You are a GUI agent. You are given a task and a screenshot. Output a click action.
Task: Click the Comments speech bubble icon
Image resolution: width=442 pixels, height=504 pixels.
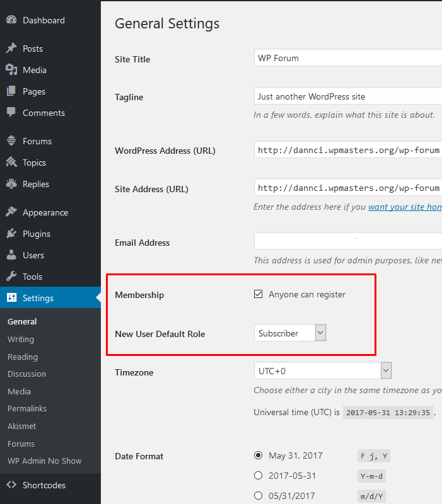click(x=11, y=113)
